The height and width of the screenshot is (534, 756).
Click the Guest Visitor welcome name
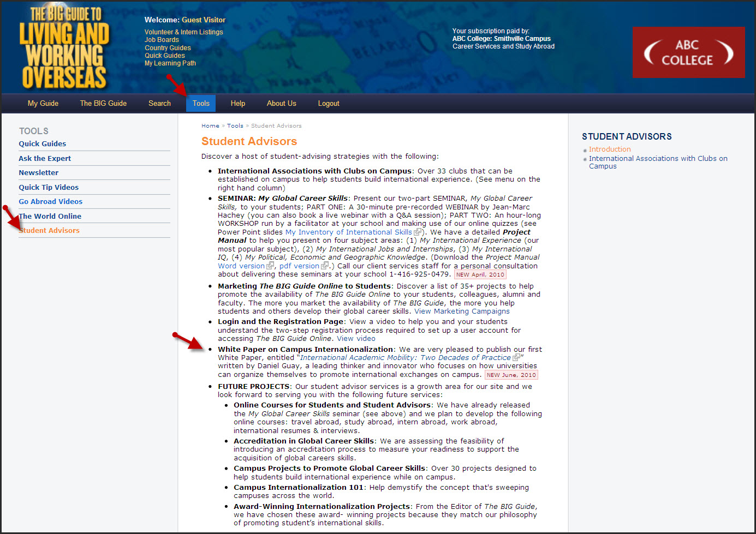pos(204,20)
